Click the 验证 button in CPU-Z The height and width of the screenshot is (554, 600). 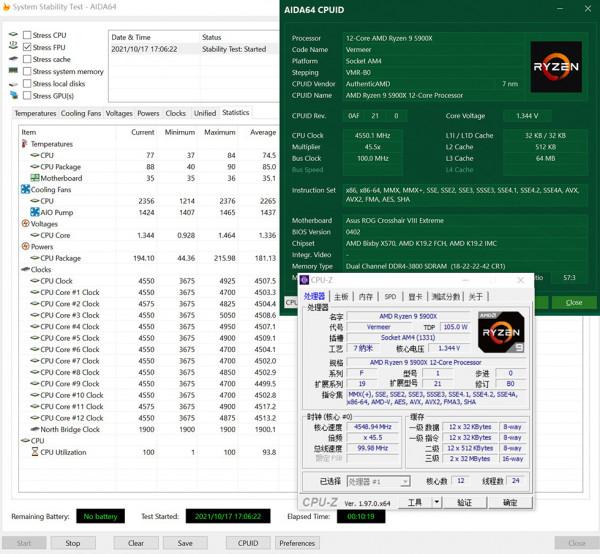point(464,502)
